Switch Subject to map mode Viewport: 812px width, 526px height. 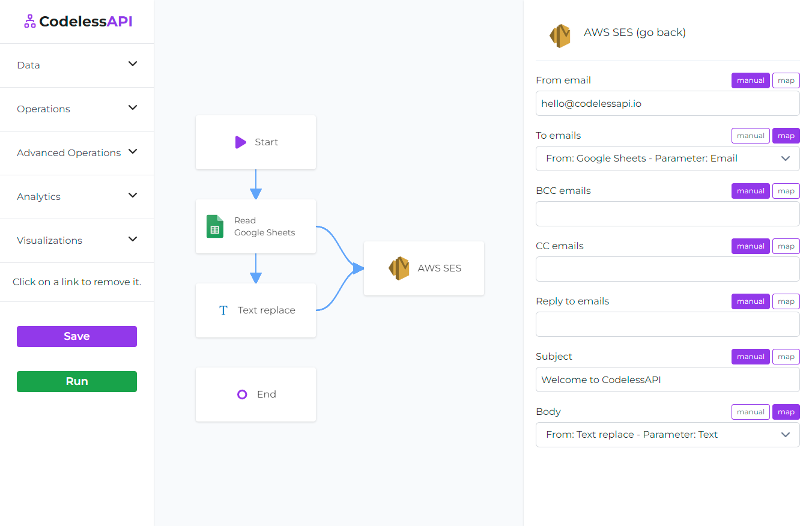(786, 357)
